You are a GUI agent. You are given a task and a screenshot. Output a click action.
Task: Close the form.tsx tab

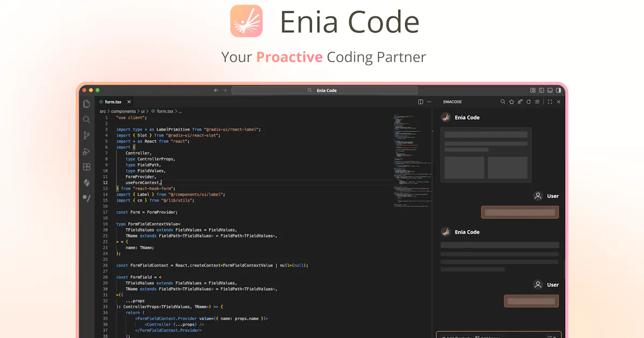coord(129,102)
